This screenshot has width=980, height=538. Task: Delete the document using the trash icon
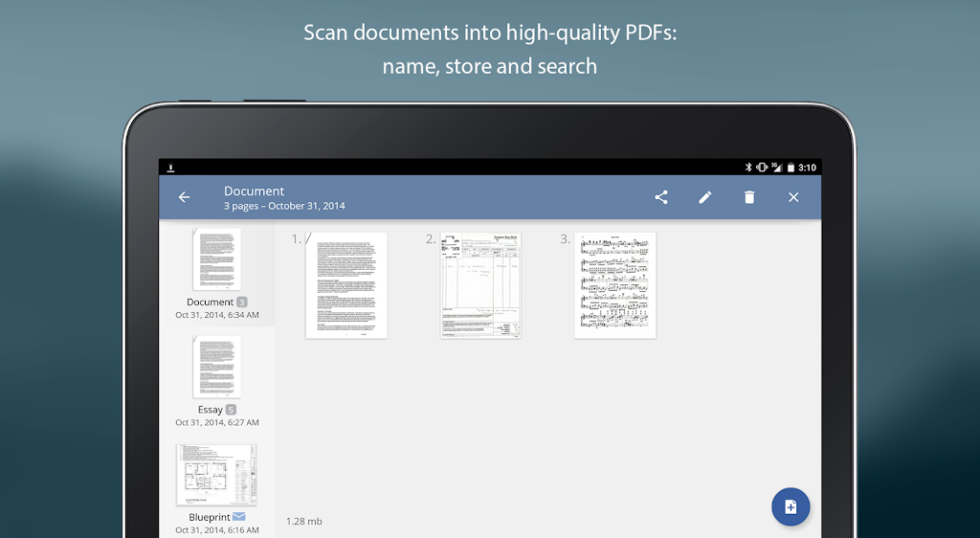click(x=749, y=197)
